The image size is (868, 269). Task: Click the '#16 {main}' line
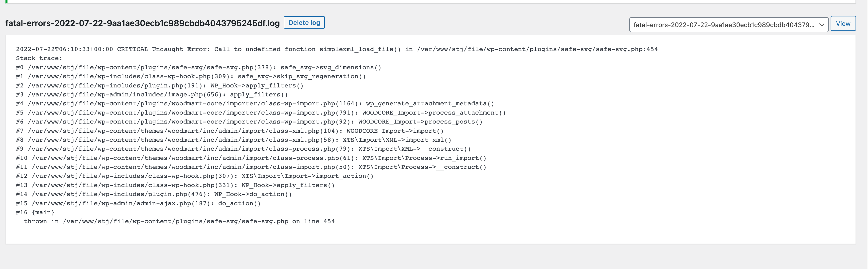35,212
